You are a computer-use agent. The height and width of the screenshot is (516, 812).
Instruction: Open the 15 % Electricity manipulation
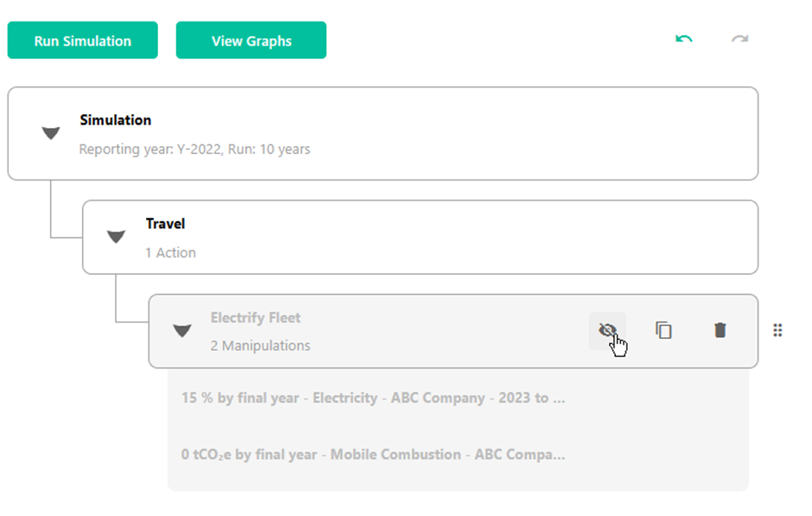point(373,398)
